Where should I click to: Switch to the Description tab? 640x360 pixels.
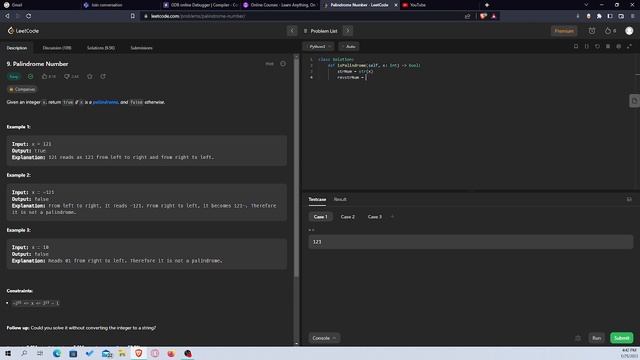coord(17,48)
